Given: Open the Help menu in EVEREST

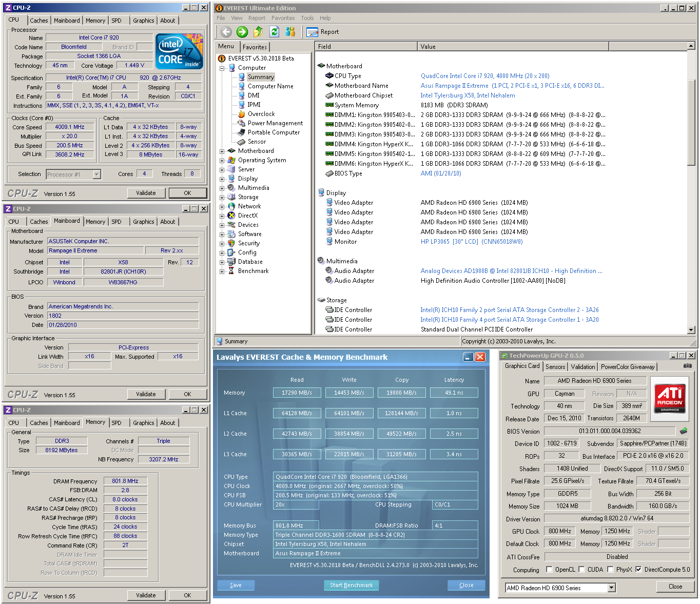Looking at the screenshot, I should tap(325, 18).
